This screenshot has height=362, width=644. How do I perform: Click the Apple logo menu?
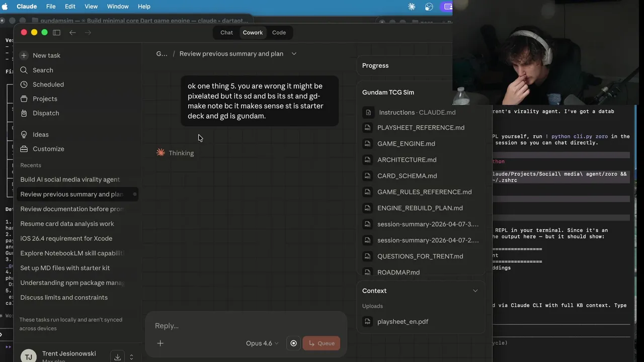point(6,7)
